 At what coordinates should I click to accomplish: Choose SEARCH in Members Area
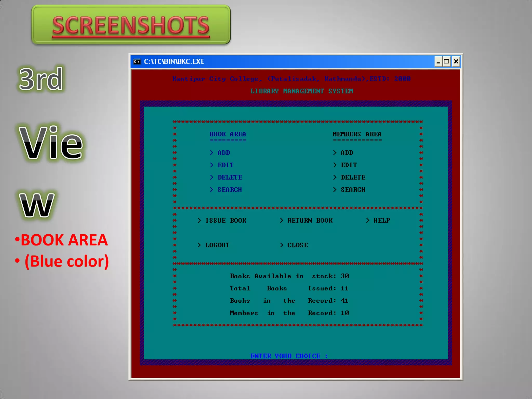353,190
